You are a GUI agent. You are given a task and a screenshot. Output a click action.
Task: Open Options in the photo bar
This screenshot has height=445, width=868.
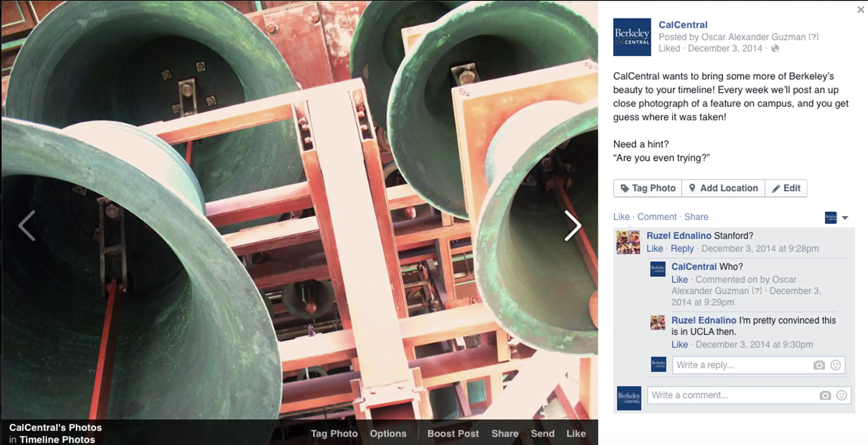388,433
